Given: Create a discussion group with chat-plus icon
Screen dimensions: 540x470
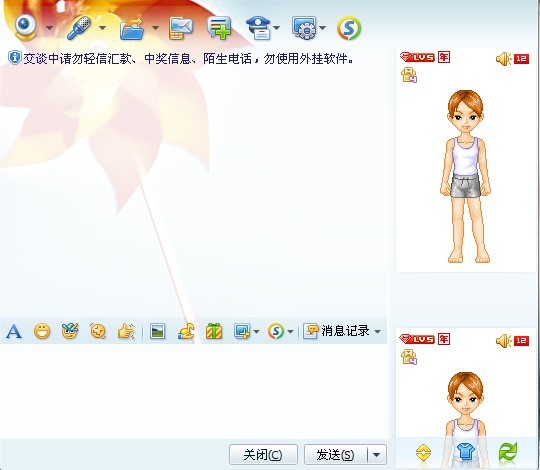Looking at the screenshot, I should click(x=219, y=28).
